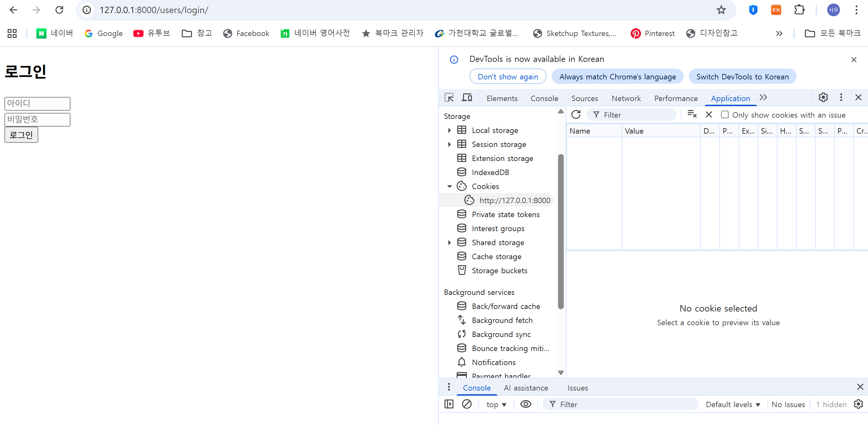The width and height of the screenshot is (868, 425).
Task: Open the Issues drawer tab
Action: tap(577, 388)
